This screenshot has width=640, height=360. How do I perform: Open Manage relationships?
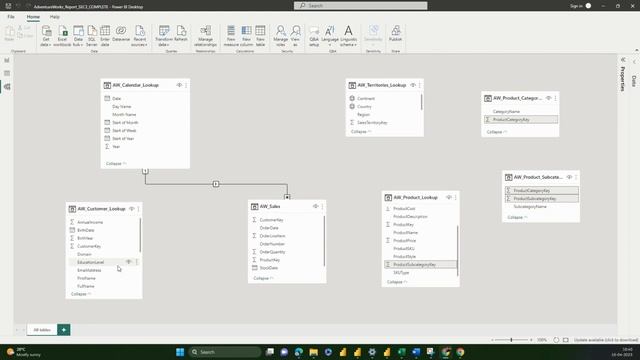205,36
